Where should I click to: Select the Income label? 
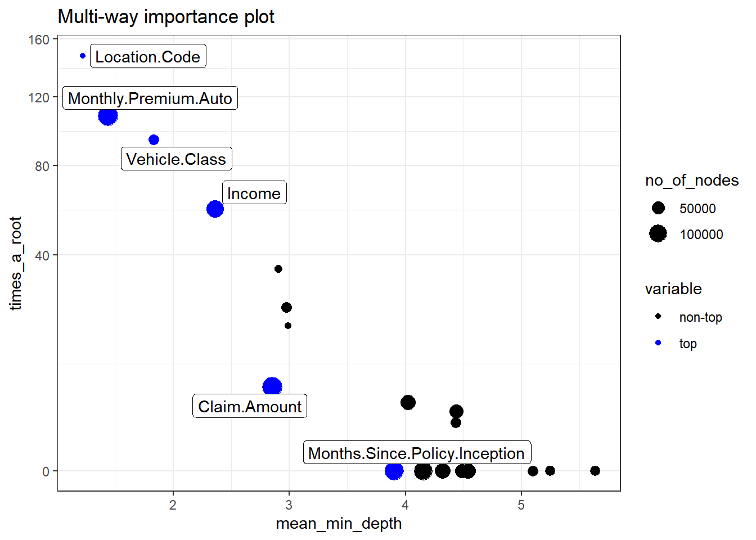tap(254, 193)
